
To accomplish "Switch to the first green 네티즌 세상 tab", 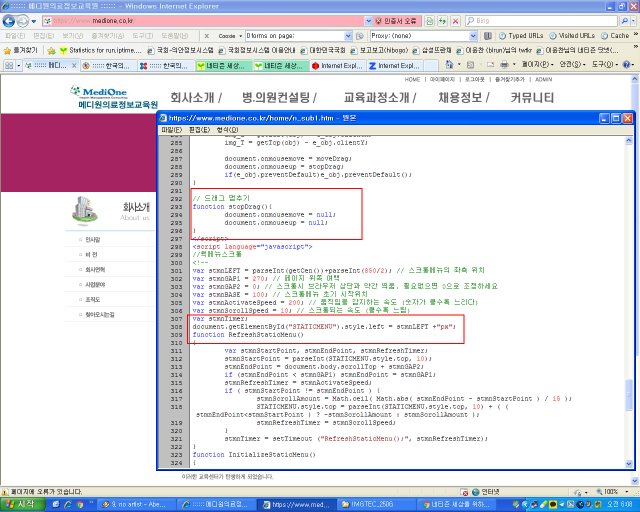I will (x=223, y=65).
